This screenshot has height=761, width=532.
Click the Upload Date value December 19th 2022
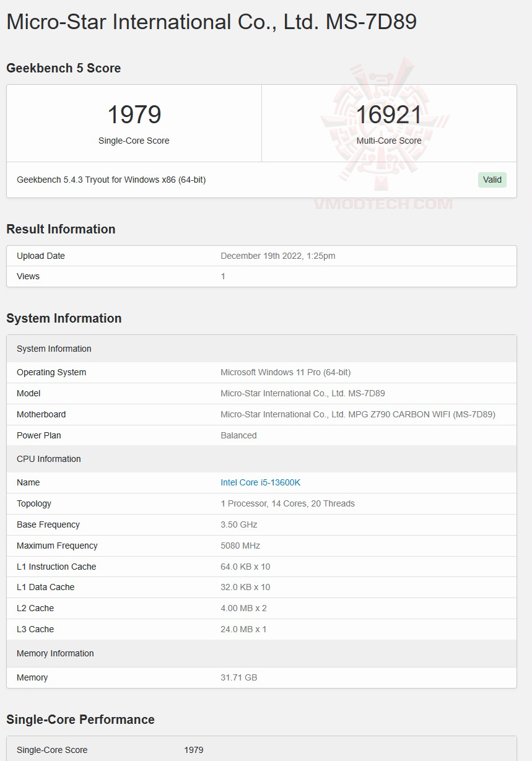tap(278, 256)
